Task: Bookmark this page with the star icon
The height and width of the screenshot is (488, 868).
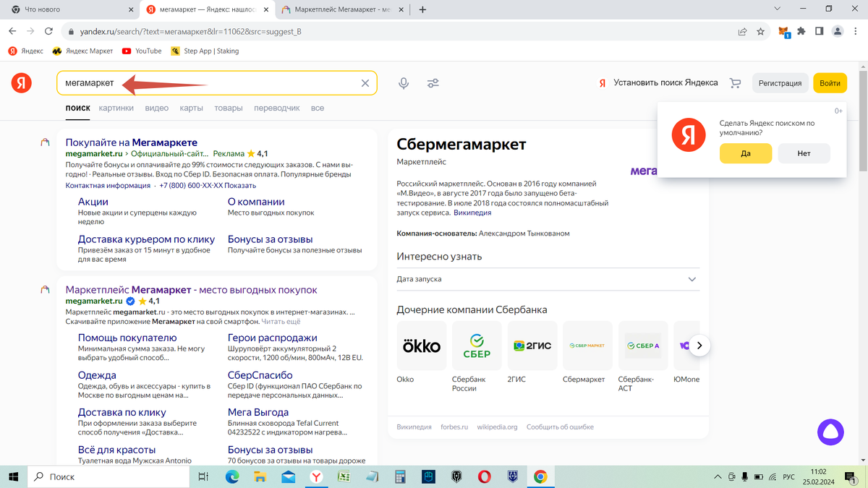Action: (761, 31)
